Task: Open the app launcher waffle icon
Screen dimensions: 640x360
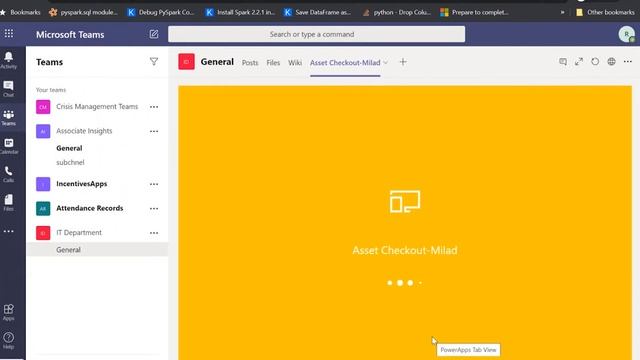Action: [x=9, y=34]
